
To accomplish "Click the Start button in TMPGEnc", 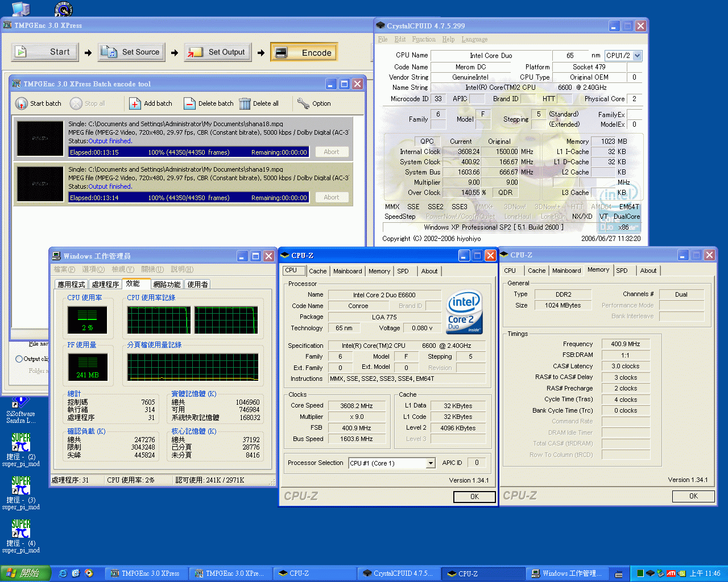I will (44, 52).
